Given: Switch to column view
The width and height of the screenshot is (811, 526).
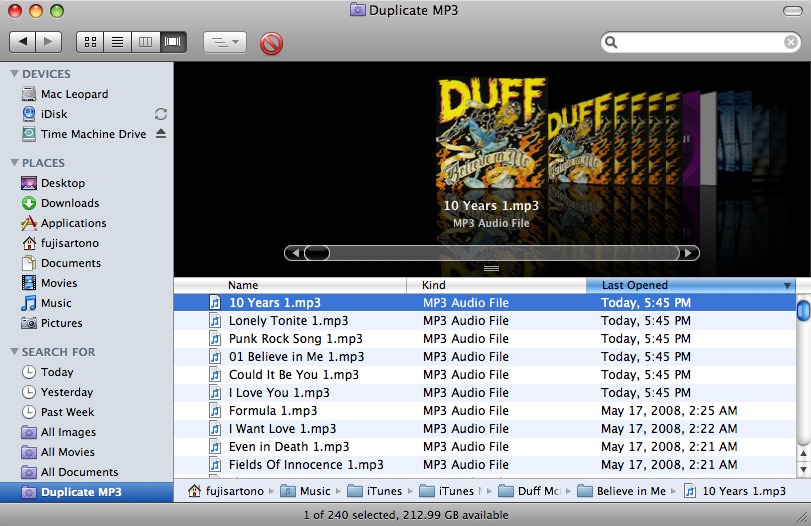Looking at the screenshot, I should pos(145,42).
